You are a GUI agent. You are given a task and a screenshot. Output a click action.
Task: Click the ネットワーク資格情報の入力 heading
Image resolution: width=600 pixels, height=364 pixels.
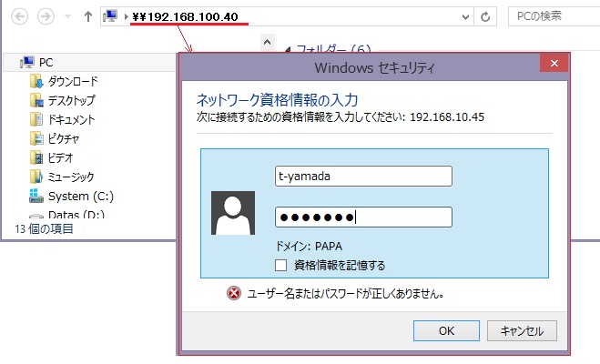(x=277, y=100)
